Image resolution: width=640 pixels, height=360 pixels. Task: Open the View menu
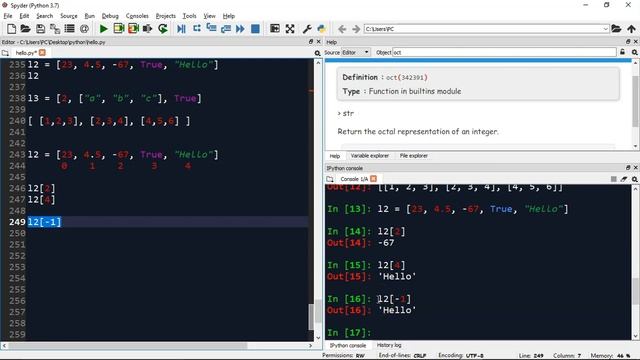click(x=209, y=16)
